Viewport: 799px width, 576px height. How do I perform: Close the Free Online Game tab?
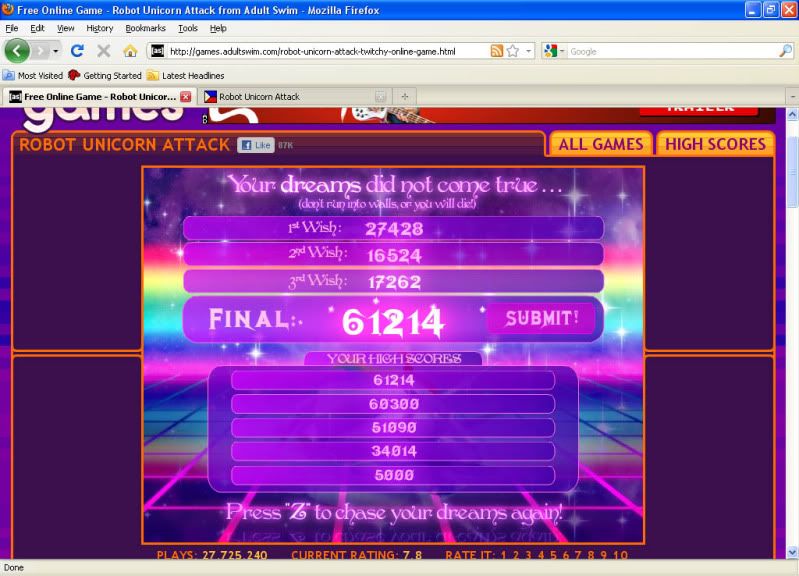(186, 96)
